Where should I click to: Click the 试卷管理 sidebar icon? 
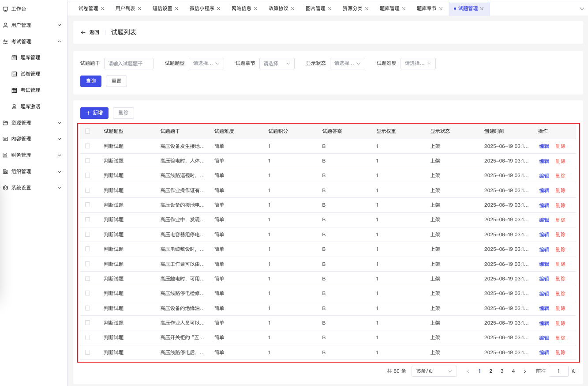pyautogui.click(x=13, y=73)
